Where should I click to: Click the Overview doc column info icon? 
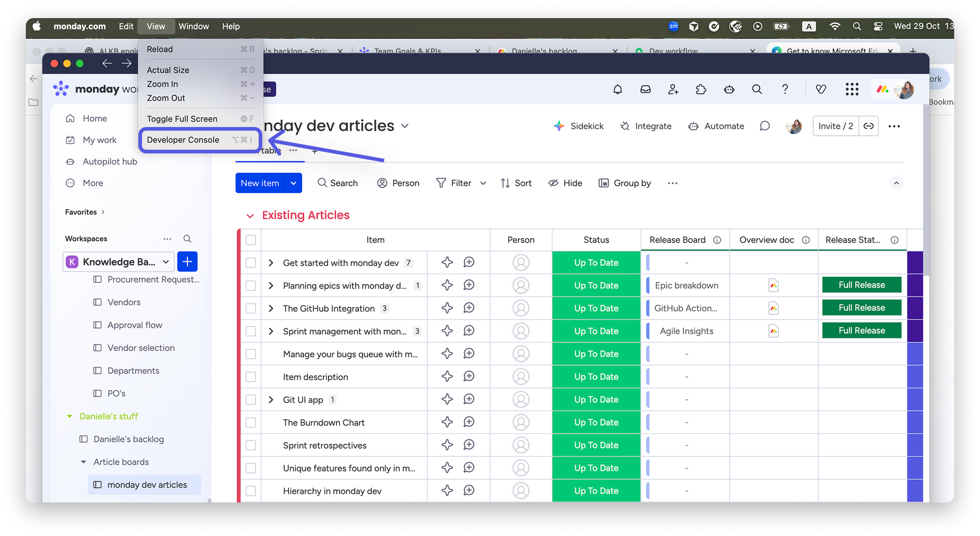coord(806,240)
